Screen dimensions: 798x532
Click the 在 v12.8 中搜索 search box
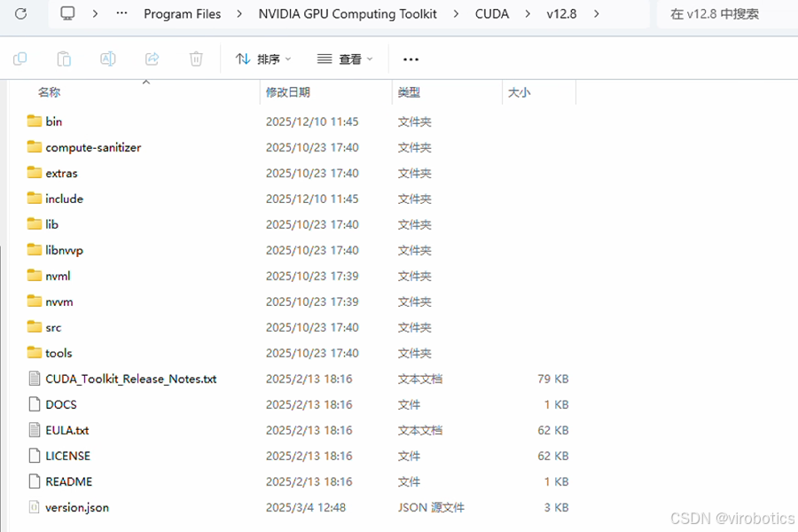(x=728, y=14)
